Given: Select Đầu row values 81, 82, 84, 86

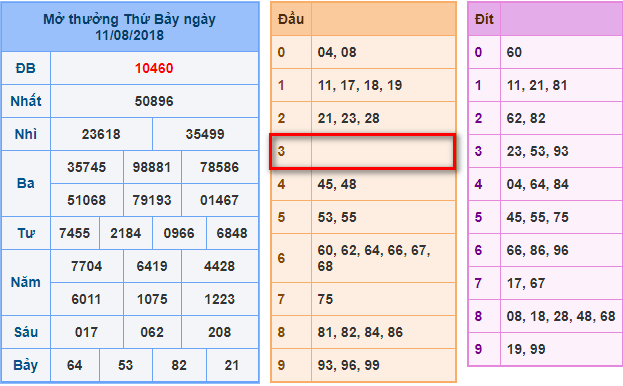Looking at the screenshot, I should tap(360, 332).
